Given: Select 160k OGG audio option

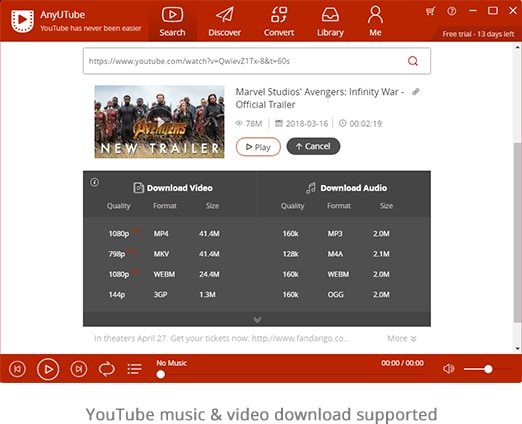Looking at the screenshot, I should tap(336, 294).
